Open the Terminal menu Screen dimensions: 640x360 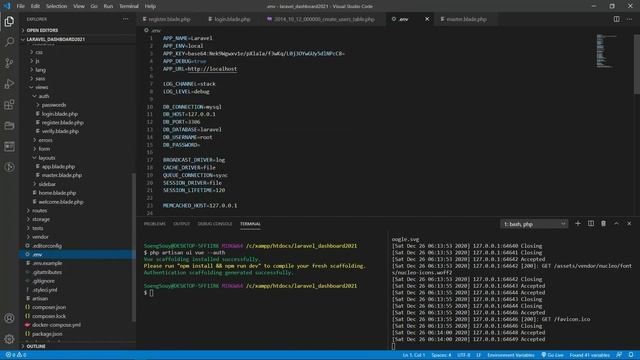click(129, 6)
